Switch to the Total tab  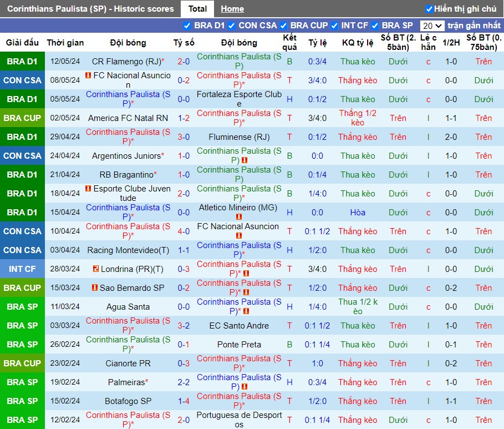[197, 9]
